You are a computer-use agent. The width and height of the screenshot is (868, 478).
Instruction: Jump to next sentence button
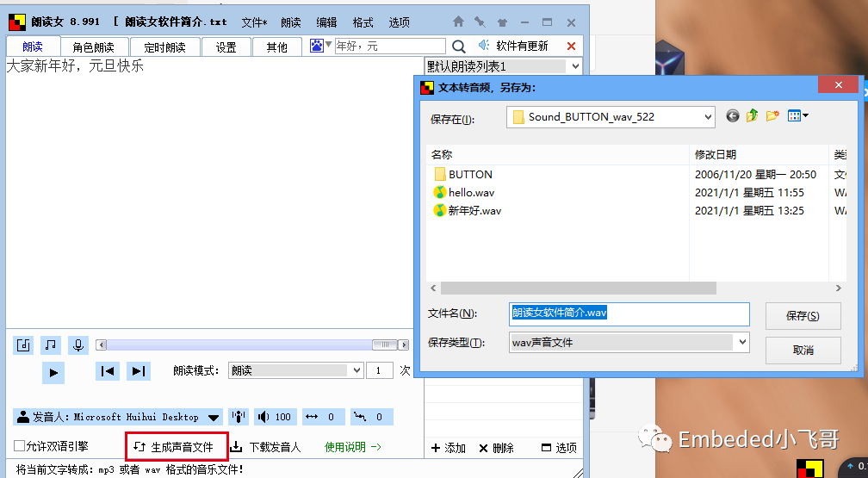tap(139, 371)
